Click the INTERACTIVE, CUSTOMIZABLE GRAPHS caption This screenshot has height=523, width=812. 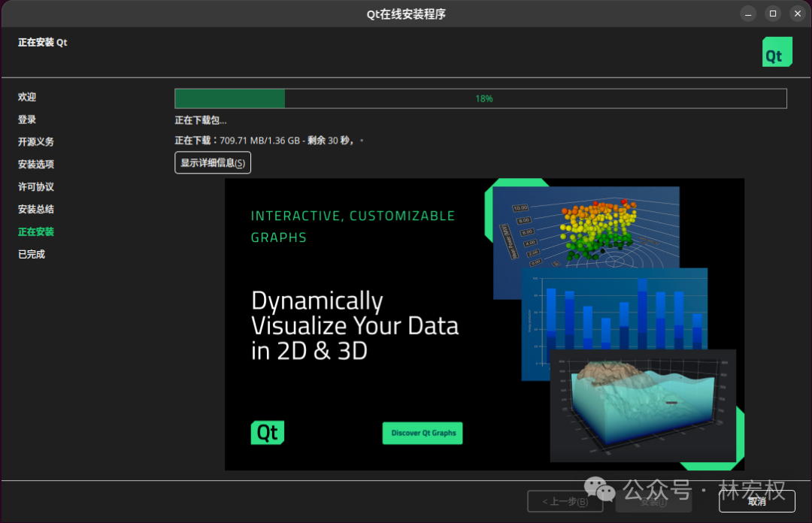click(353, 226)
